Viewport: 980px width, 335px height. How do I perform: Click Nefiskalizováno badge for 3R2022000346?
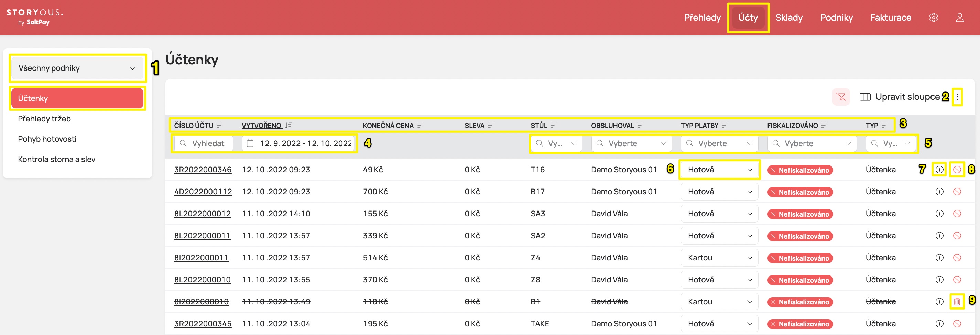coord(800,170)
